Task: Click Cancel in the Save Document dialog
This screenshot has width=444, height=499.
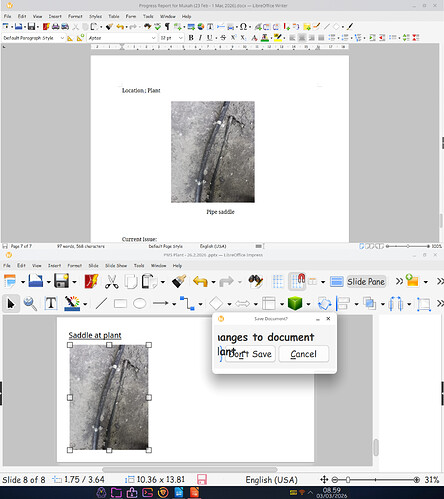Action: tap(303, 354)
